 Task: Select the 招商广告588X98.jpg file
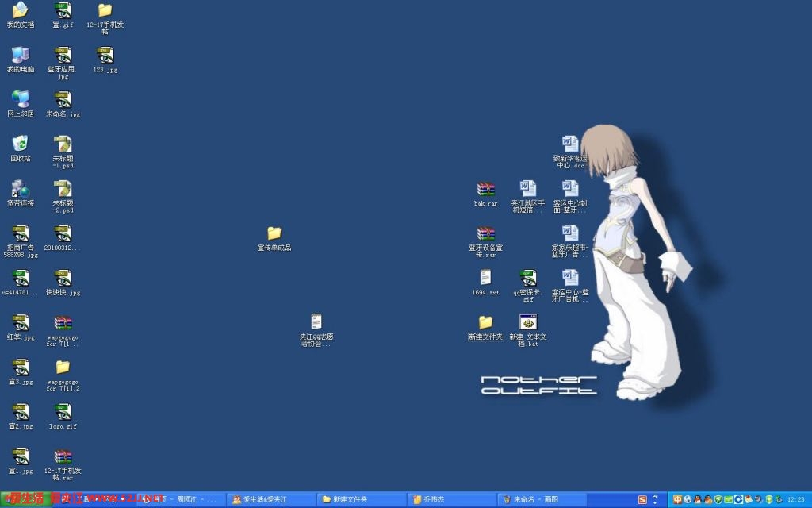coord(20,241)
